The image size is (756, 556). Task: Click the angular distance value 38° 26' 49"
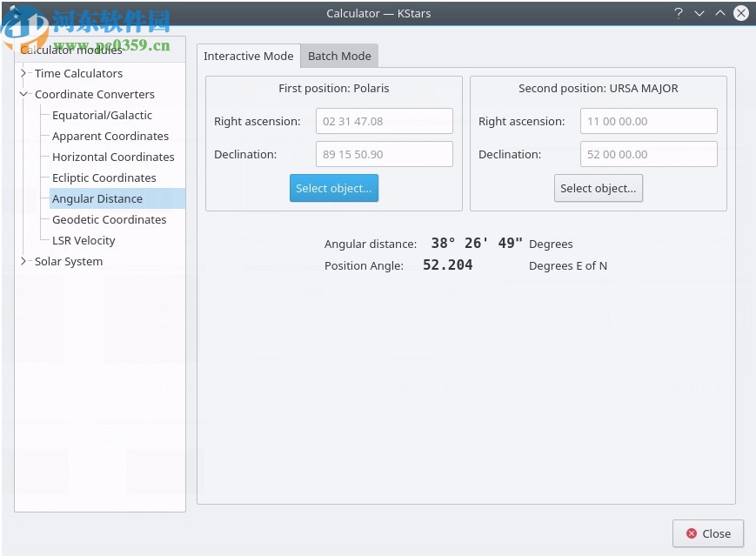[477, 243]
